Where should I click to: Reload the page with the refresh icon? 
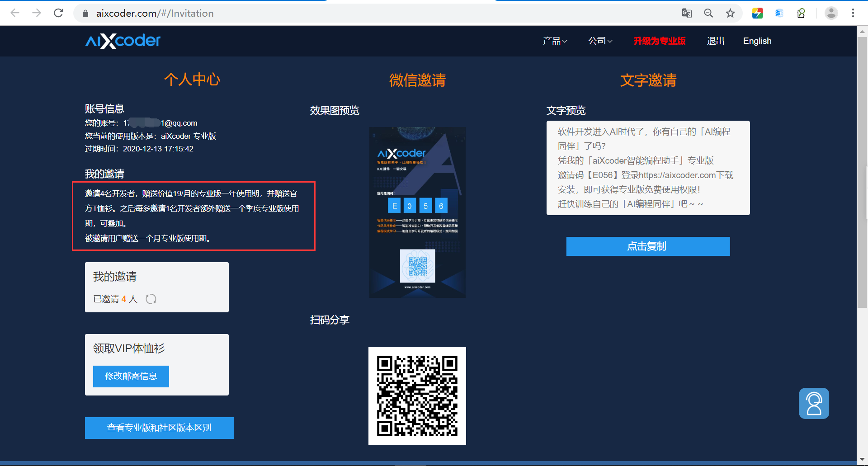click(x=58, y=13)
